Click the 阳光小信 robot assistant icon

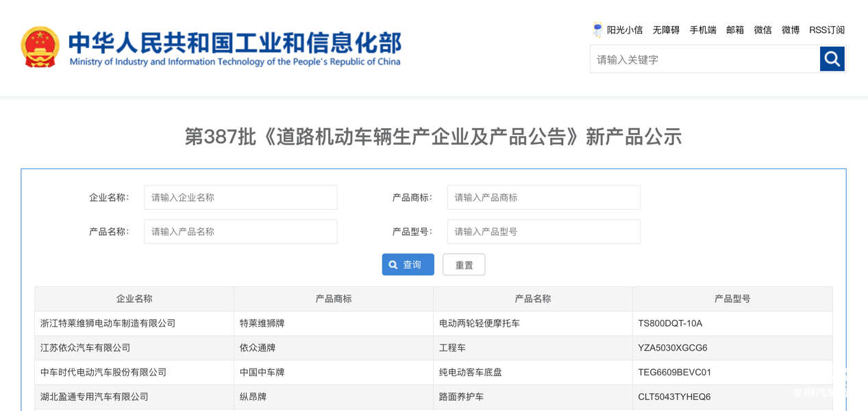point(597,29)
